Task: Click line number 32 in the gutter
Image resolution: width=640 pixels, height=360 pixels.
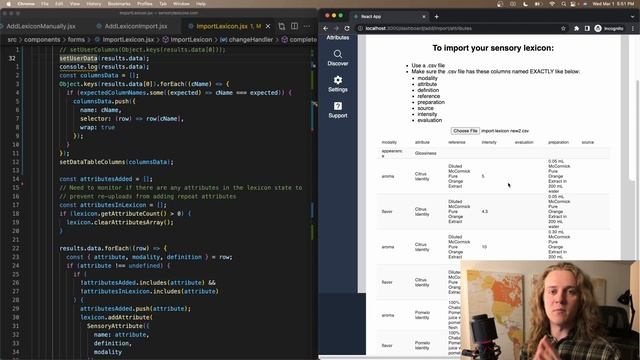Action: [x=12, y=58]
